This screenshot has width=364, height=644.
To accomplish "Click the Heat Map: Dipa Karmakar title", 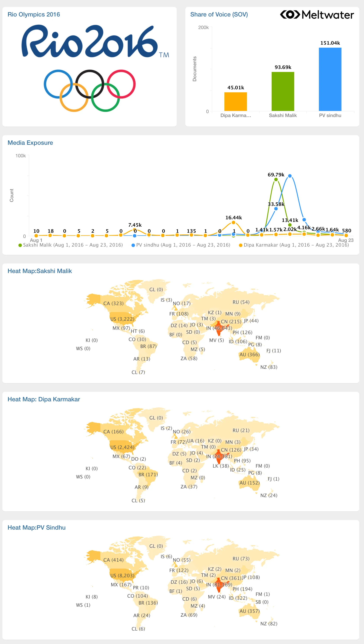I will 44,399.
